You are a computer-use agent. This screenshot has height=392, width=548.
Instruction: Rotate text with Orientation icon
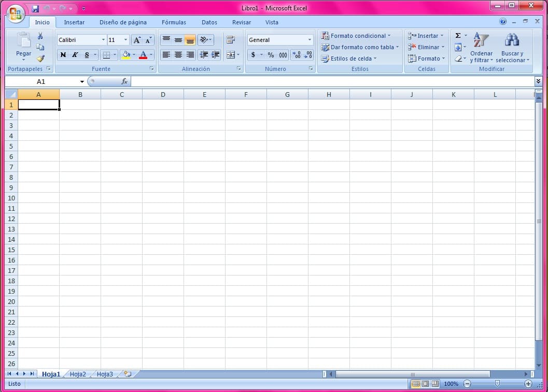[x=204, y=40]
